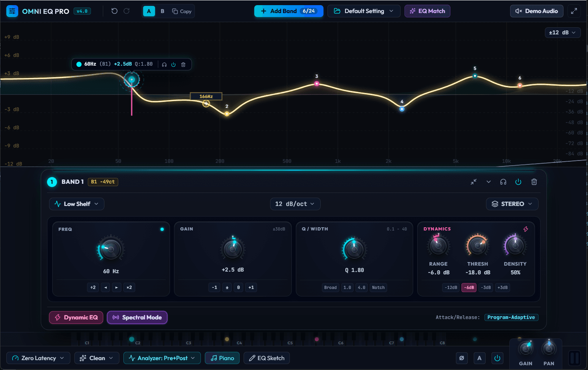588x370 pixels.
Task: Open the Zero Latency mode dropdown
Action: pos(38,358)
